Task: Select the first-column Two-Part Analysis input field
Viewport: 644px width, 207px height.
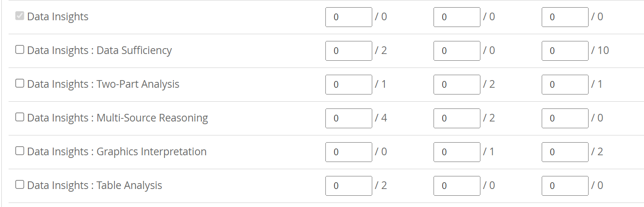Action: (x=348, y=85)
